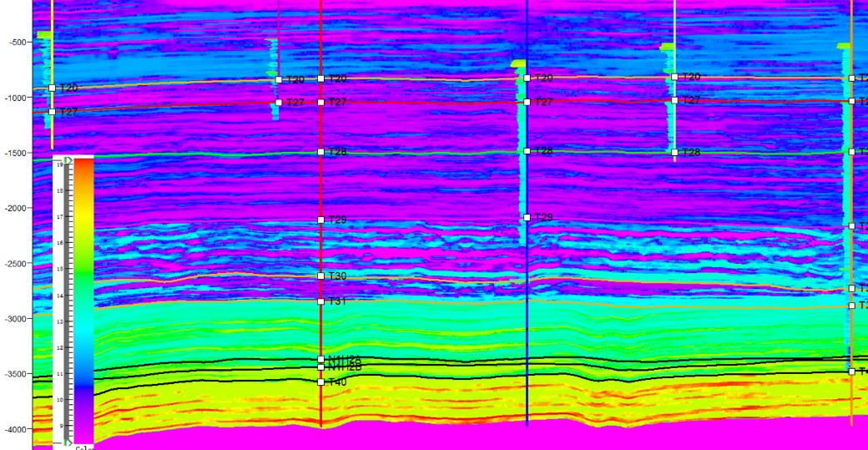Screen dimensions: 868x450
Task: Click T20 marker on the white well
Action: (x=674, y=77)
